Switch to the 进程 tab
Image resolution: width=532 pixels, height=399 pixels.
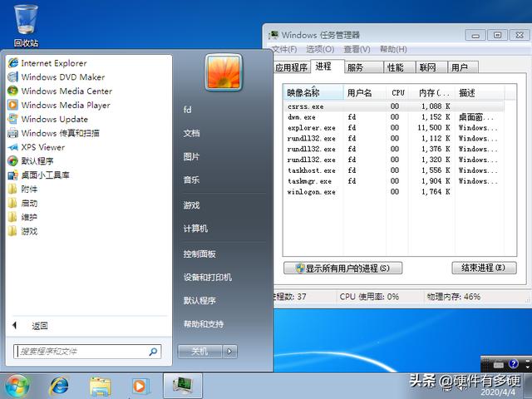tap(327, 66)
